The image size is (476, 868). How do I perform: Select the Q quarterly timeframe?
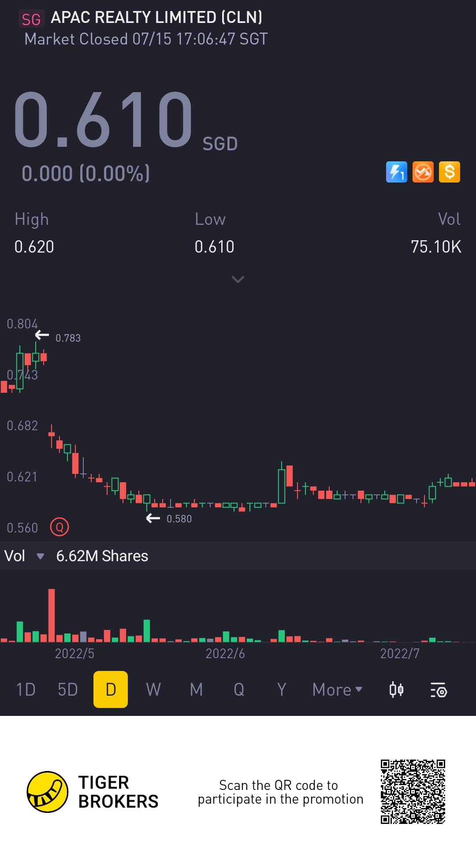(239, 689)
